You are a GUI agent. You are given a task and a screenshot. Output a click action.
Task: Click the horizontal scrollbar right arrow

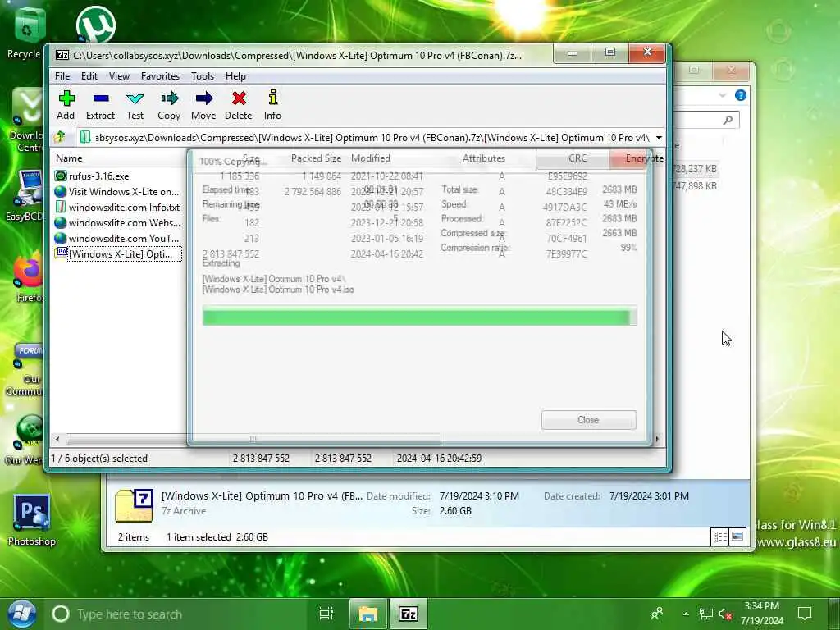(657, 440)
